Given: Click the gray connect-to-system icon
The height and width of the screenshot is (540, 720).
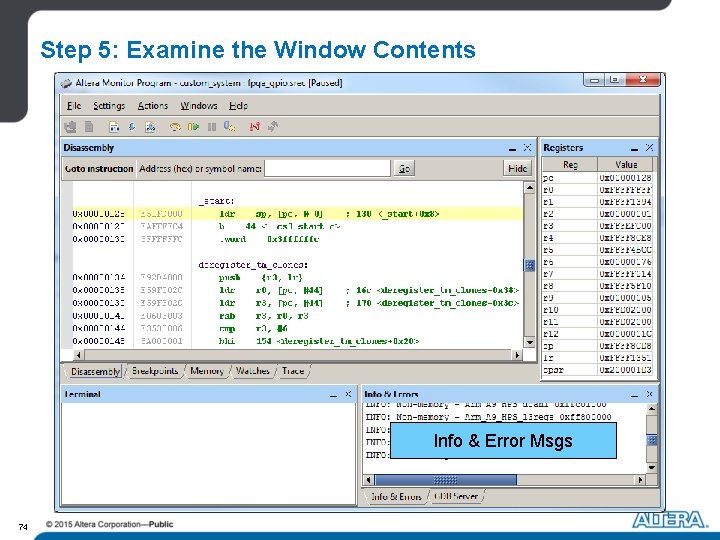Looking at the screenshot, I should [273, 126].
